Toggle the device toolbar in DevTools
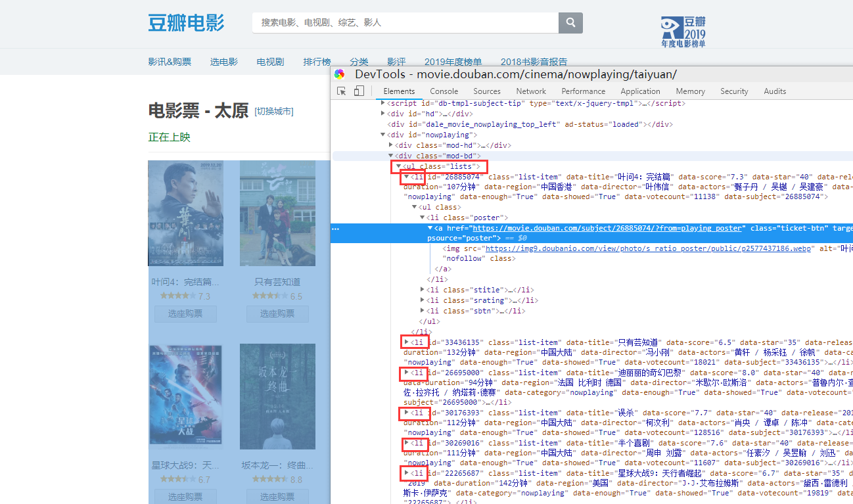The height and width of the screenshot is (504, 853). [x=358, y=91]
